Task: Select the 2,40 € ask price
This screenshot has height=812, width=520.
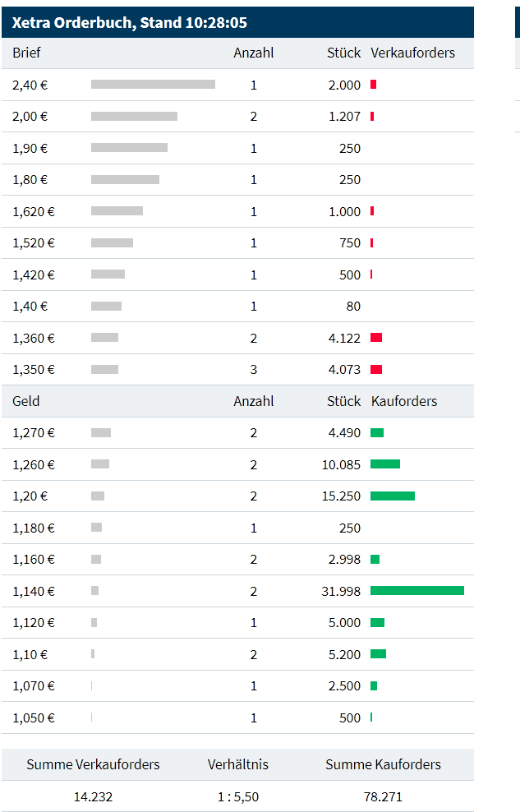Action: coord(30,85)
